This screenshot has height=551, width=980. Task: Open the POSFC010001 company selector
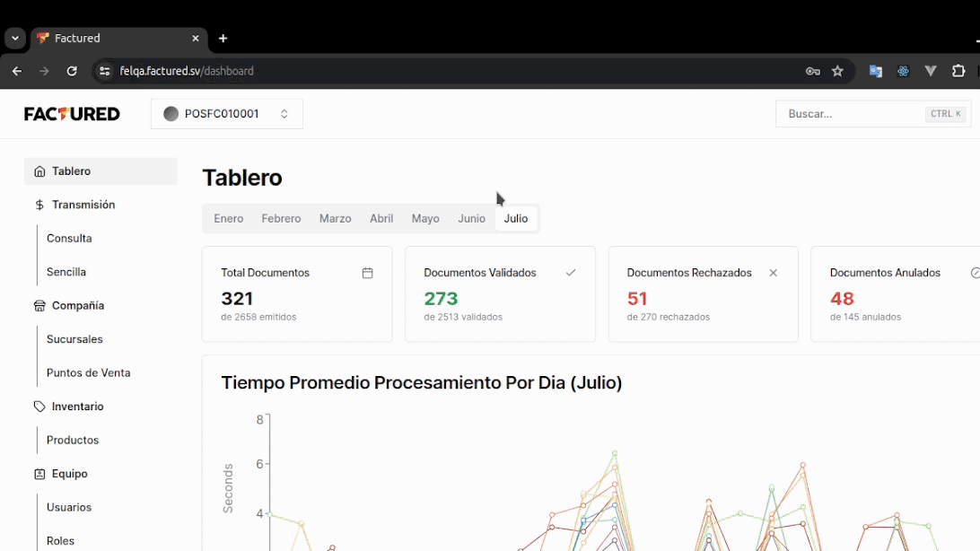226,114
